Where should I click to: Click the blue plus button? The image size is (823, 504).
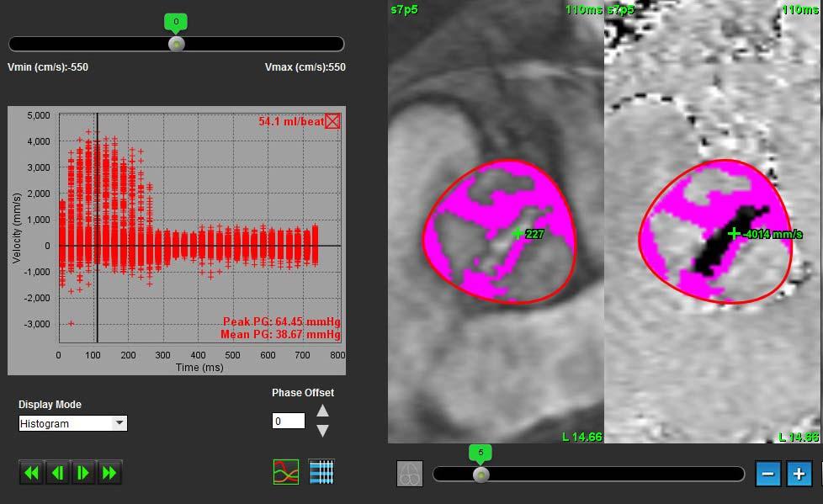coord(799,474)
